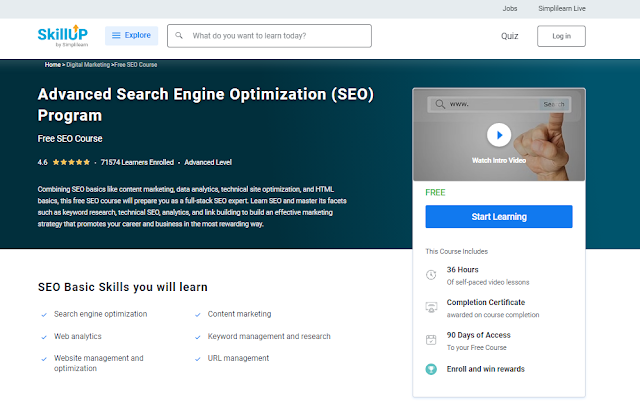Screen dimensions: 640x416
Task: Click the Watch Intro Video label
Action: (499, 160)
